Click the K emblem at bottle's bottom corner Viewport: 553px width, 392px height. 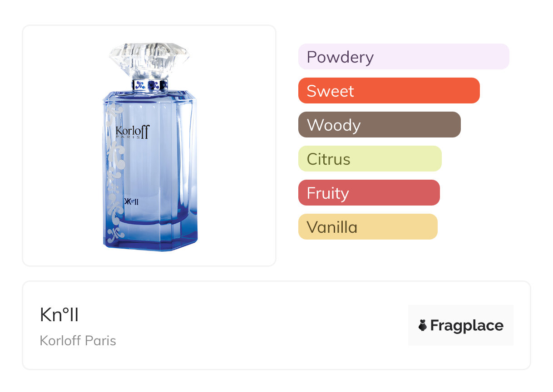point(114,233)
